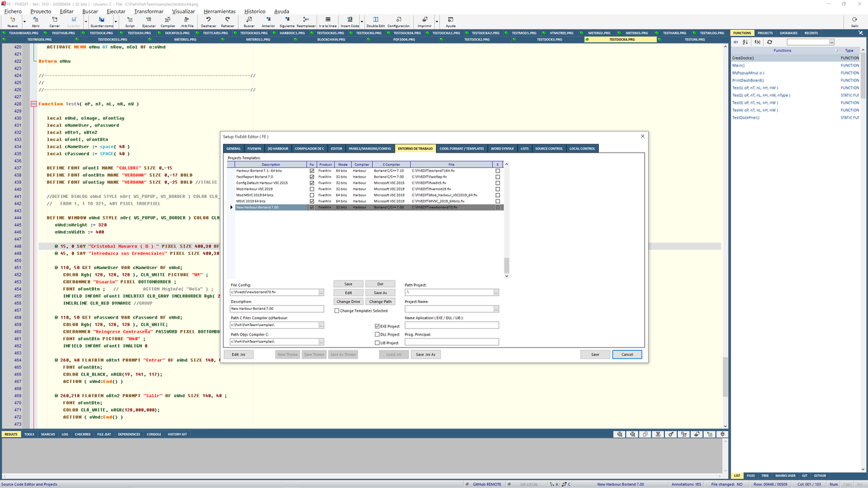Open dropdown arrow next to Imprimir
The height and width of the screenshot is (488, 868).
pos(437,21)
